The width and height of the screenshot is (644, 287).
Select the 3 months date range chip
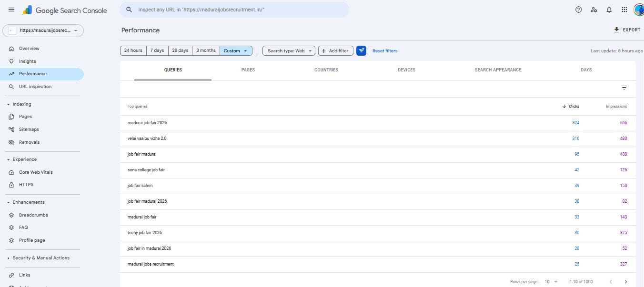tap(205, 50)
